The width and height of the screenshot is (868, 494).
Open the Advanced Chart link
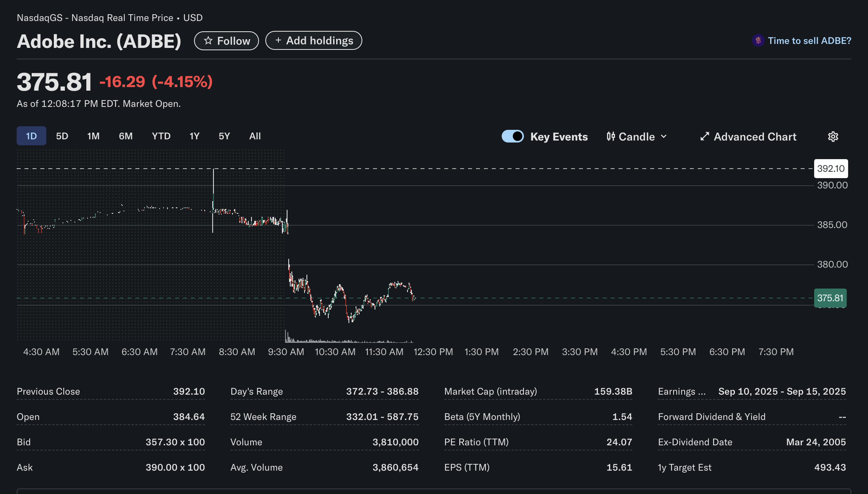pos(748,137)
